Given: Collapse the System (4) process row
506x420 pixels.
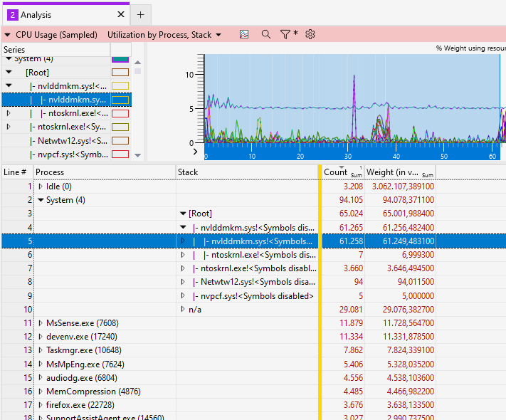Looking at the screenshot, I should coord(41,200).
